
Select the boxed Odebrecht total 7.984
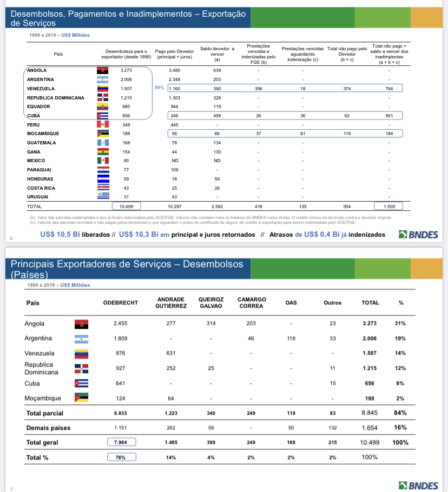tap(122, 442)
